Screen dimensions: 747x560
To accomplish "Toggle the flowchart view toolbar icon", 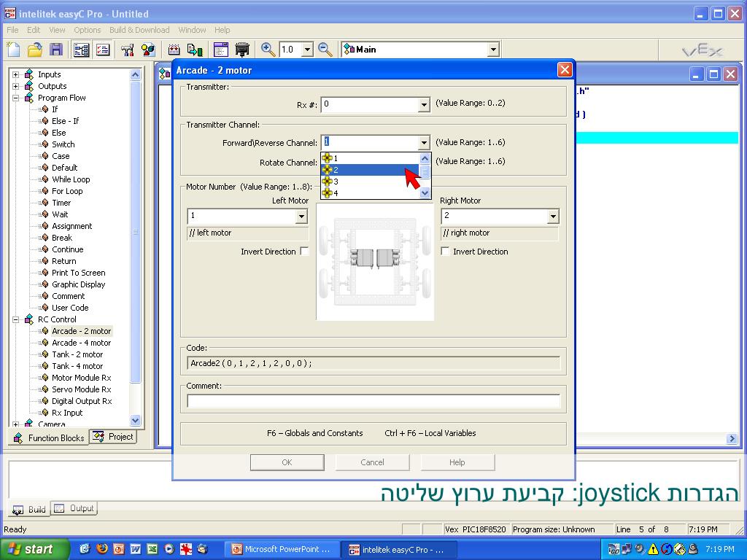I will (x=82, y=50).
